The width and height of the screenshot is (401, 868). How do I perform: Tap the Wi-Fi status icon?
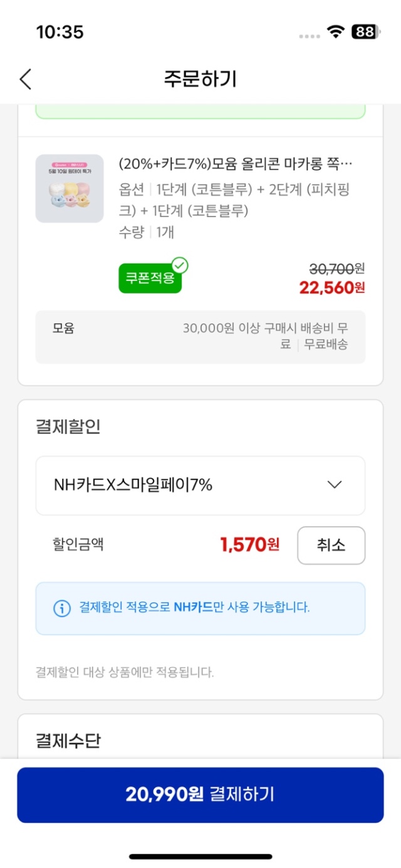(x=336, y=33)
